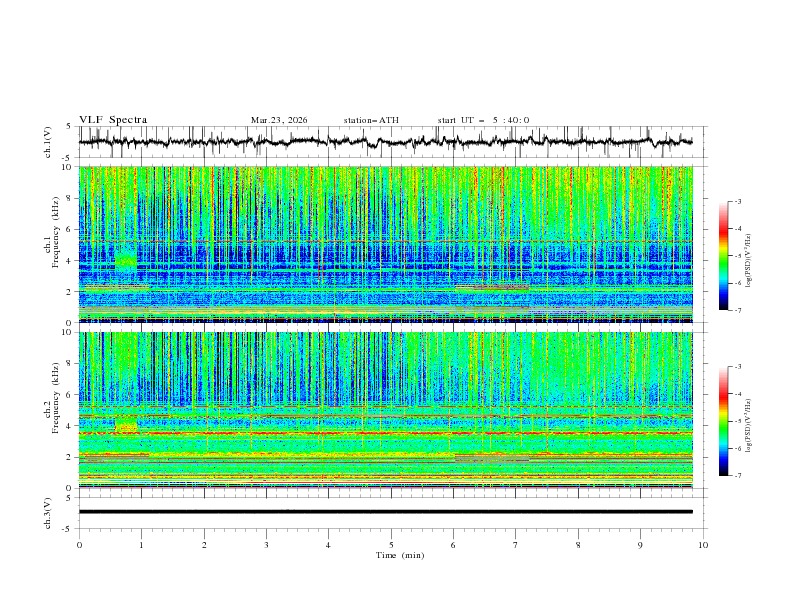Click the time axis tick label "1"

[x=141, y=545]
